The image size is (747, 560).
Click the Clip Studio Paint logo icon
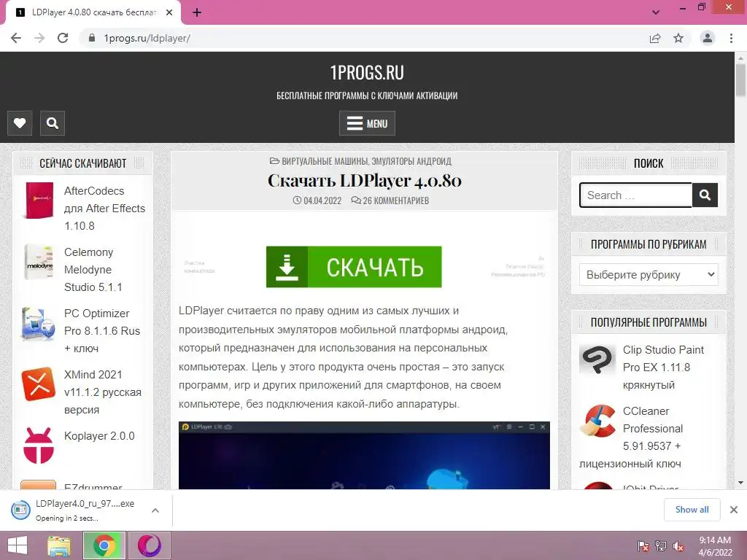tap(597, 359)
